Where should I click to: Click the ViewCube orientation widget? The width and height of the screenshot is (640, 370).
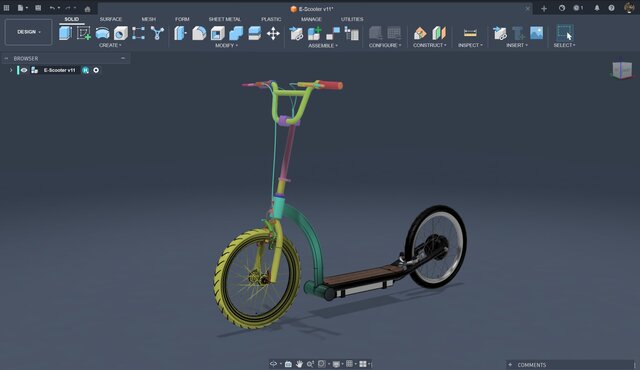[622, 70]
